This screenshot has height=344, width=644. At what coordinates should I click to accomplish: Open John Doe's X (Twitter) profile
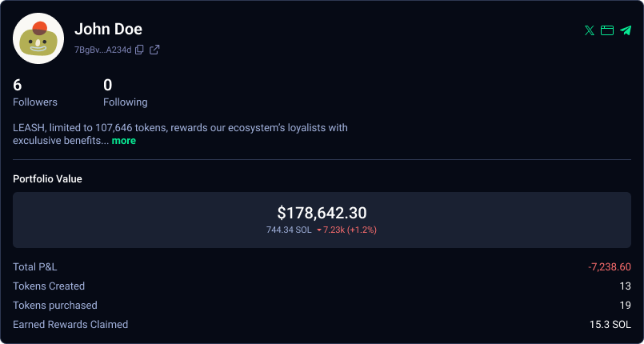[x=590, y=30]
